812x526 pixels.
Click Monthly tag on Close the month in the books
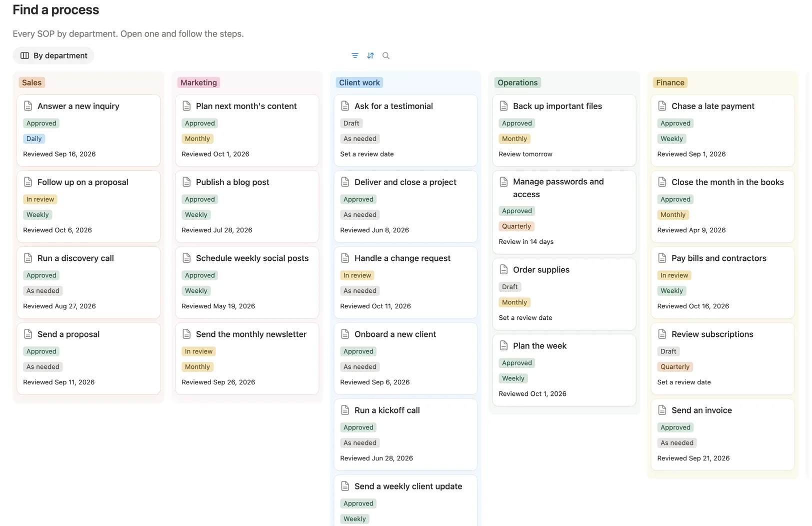[x=673, y=215]
